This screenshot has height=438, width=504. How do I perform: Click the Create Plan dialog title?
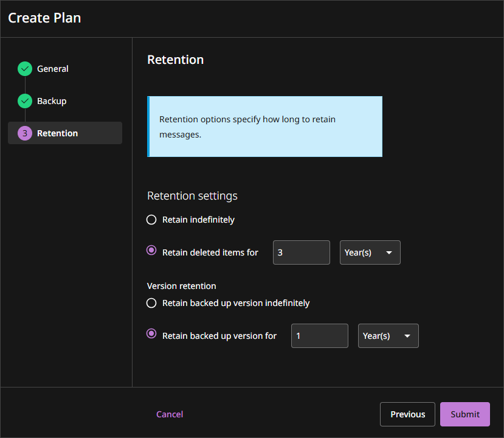click(x=44, y=18)
